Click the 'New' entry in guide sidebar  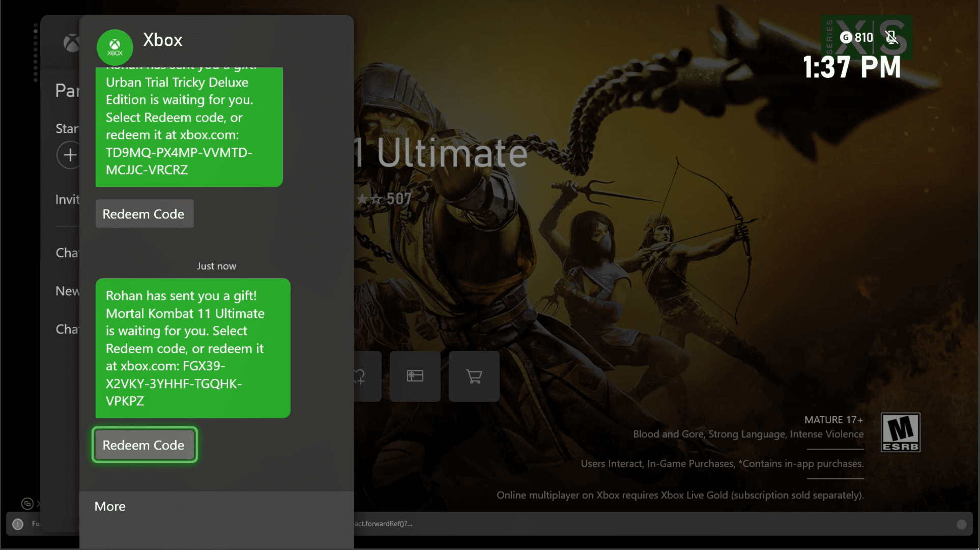67,291
